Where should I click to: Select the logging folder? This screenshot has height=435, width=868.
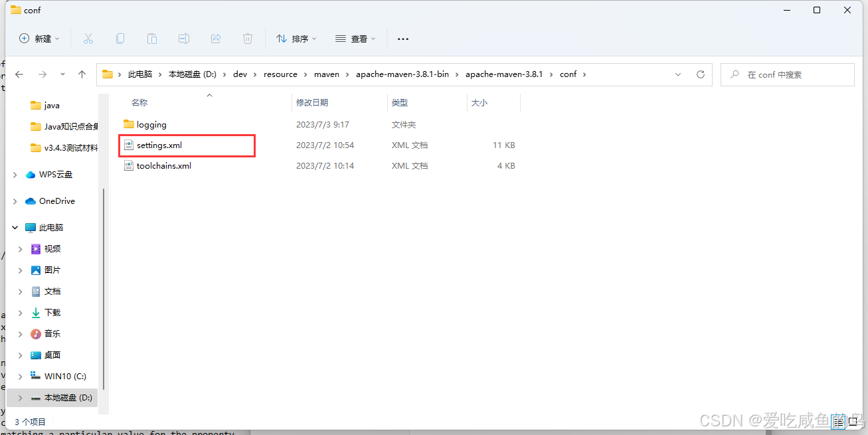click(151, 125)
